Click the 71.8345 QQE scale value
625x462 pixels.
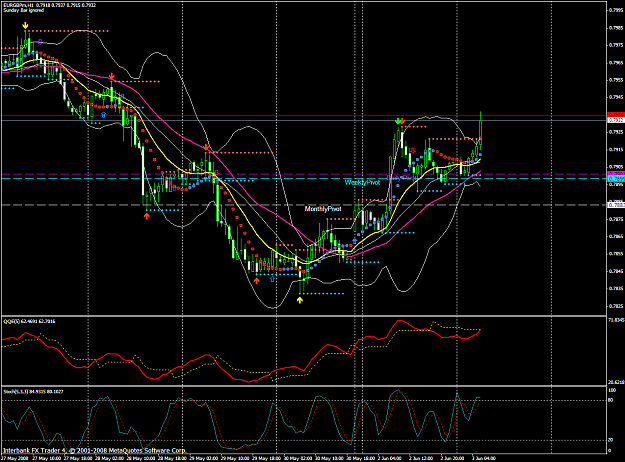tap(616, 320)
